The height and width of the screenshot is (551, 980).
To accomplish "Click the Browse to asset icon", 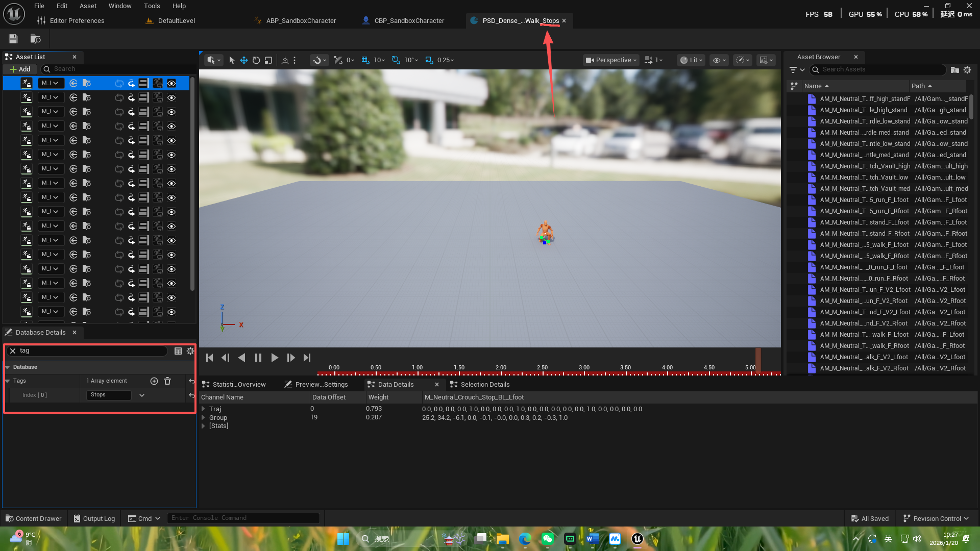I will tap(35, 39).
